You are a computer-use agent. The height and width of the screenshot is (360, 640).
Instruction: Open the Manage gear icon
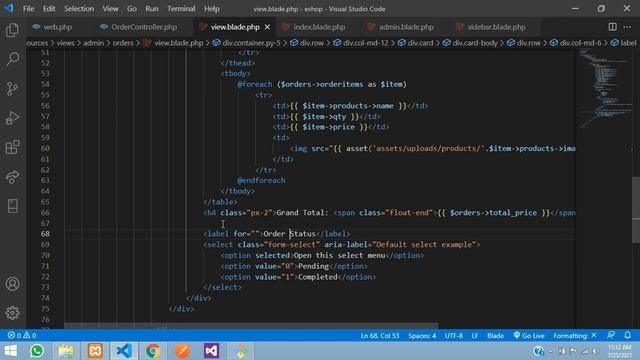click(12, 313)
